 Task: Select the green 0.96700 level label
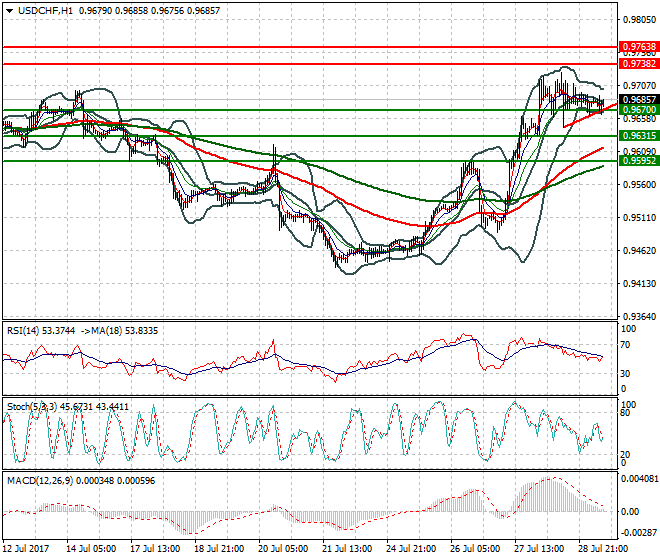pos(639,110)
